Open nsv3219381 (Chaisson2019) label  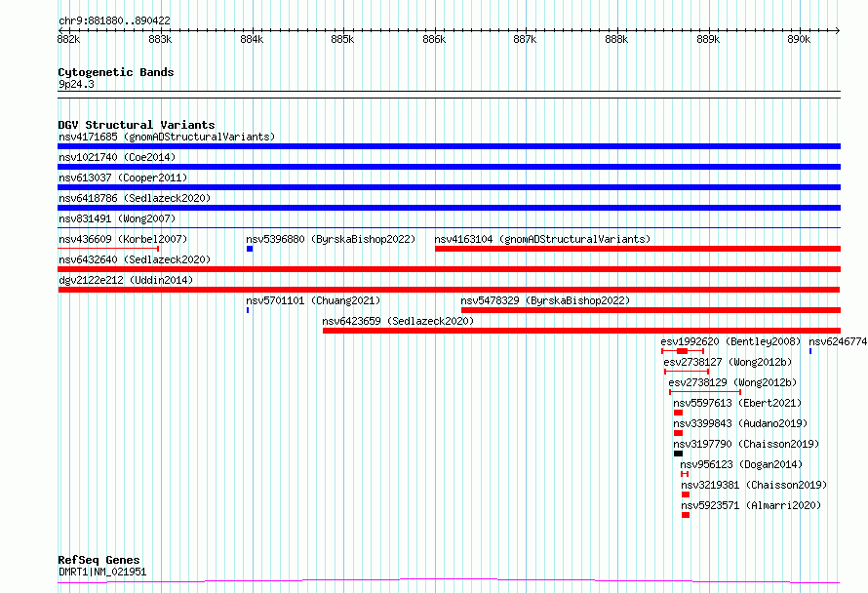point(754,485)
